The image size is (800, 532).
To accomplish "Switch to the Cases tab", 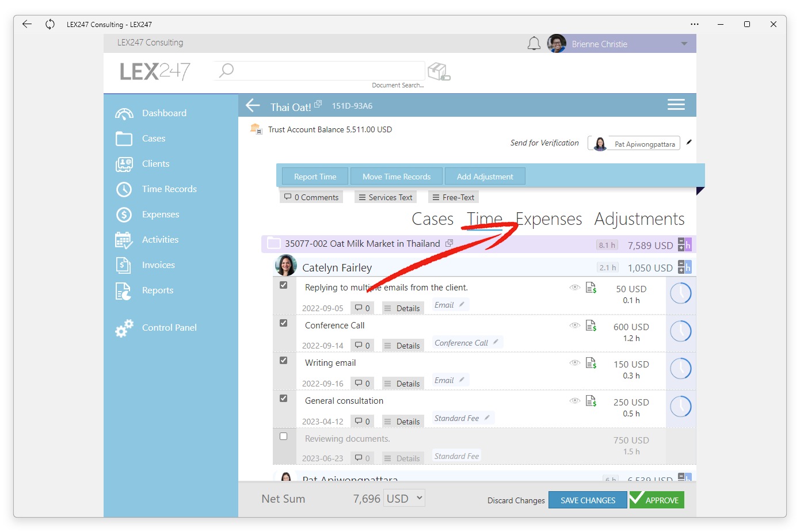I will [x=432, y=219].
